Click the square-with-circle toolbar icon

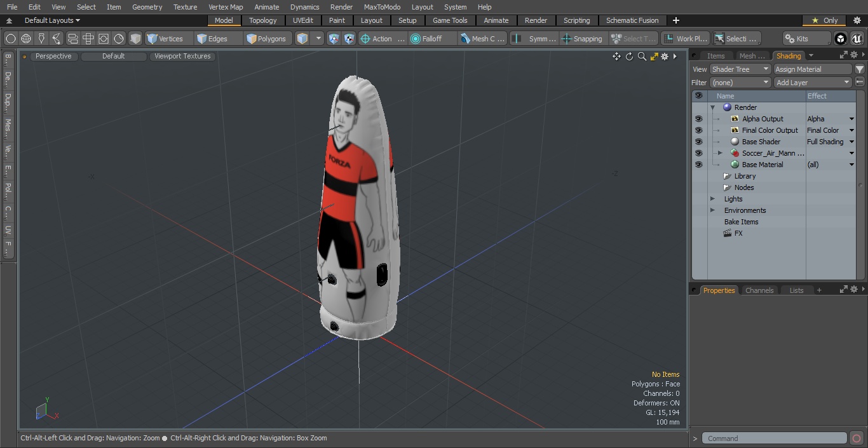coord(104,39)
